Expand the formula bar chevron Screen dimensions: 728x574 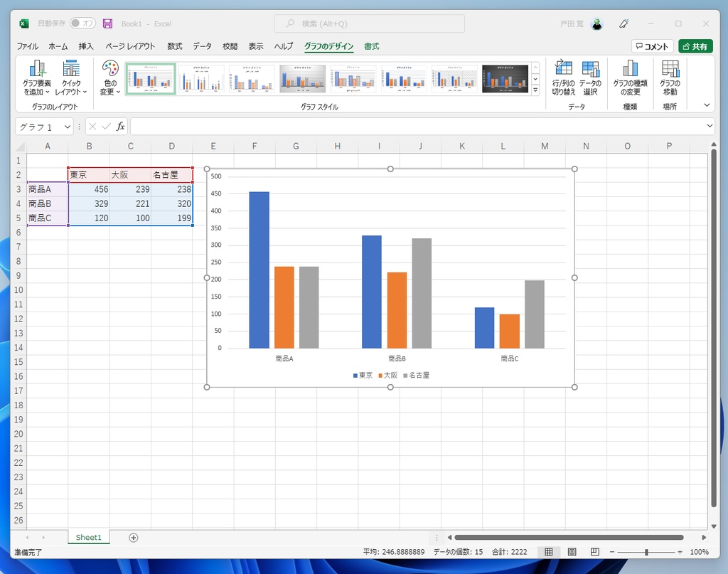pyautogui.click(x=710, y=126)
